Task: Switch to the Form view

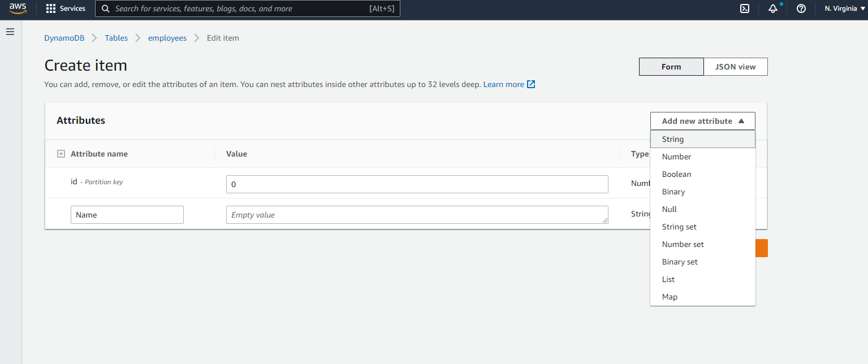Action: pyautogui.click(x=671, y=67)
